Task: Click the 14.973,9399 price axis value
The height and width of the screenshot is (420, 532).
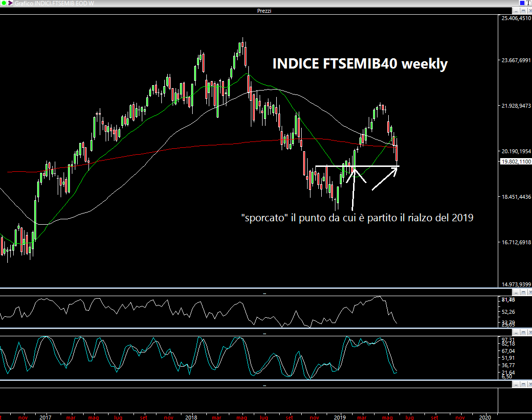Action: point(516,284)
